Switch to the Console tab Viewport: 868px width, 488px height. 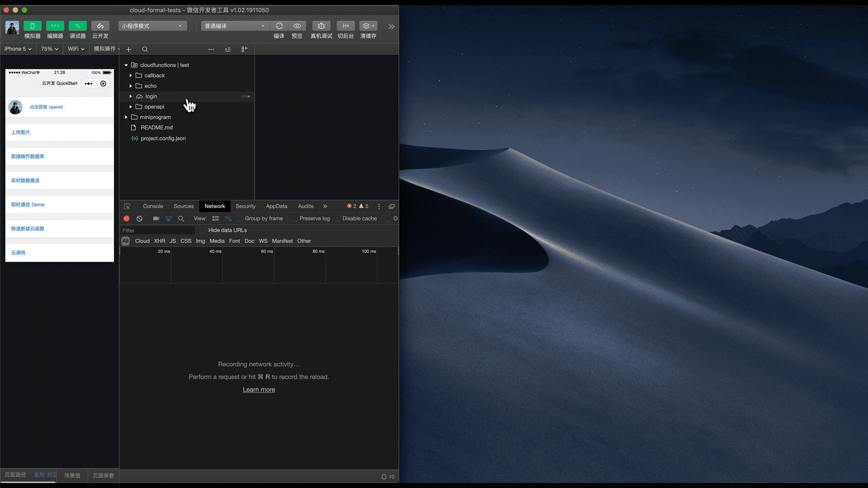[153, 206]
